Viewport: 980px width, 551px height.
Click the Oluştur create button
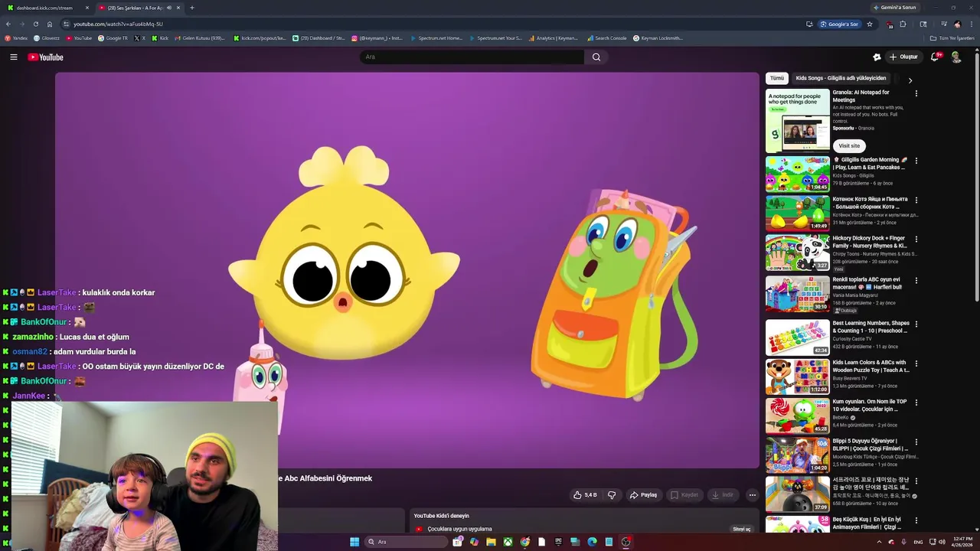(x=903, y=57)
